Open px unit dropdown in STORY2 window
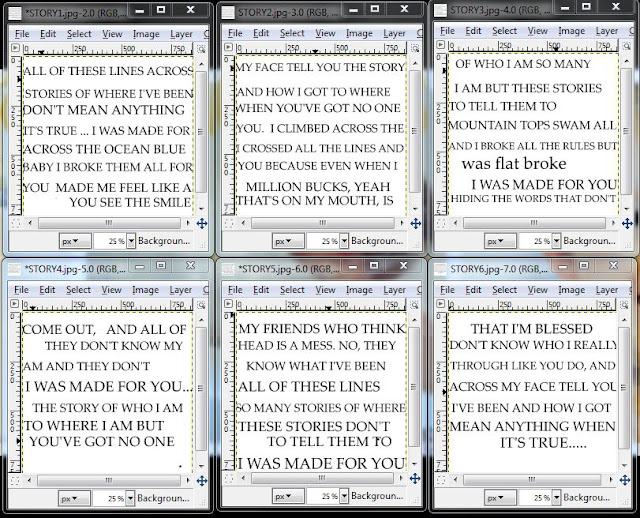Image resolution: width=640 pixels, height=518 pixels. point(288,241)
